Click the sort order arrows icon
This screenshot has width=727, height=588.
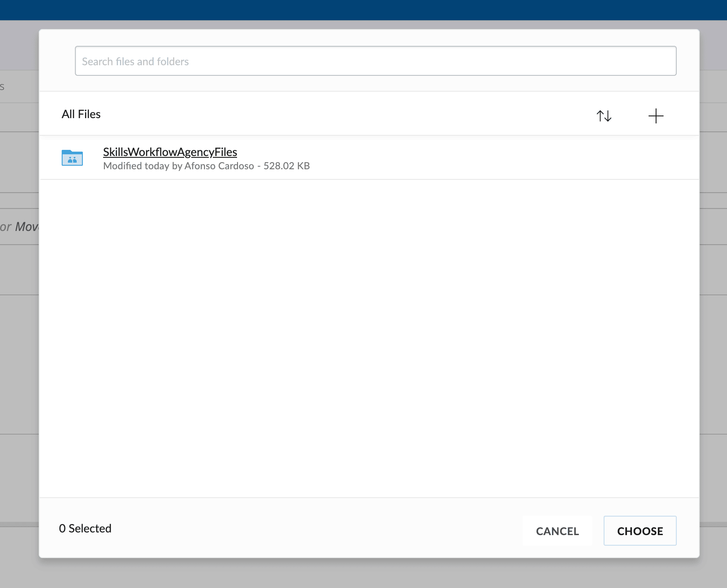pos(604,116)
